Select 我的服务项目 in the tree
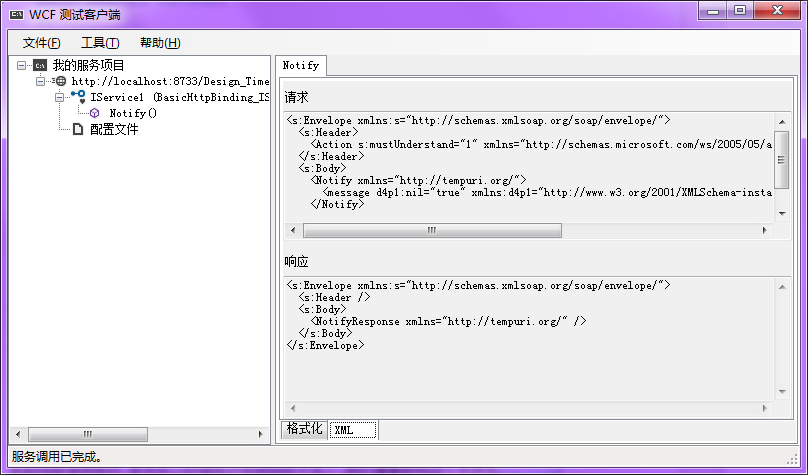Image resolution: width=808 pixels, height=475 pixels. (88, 65)
